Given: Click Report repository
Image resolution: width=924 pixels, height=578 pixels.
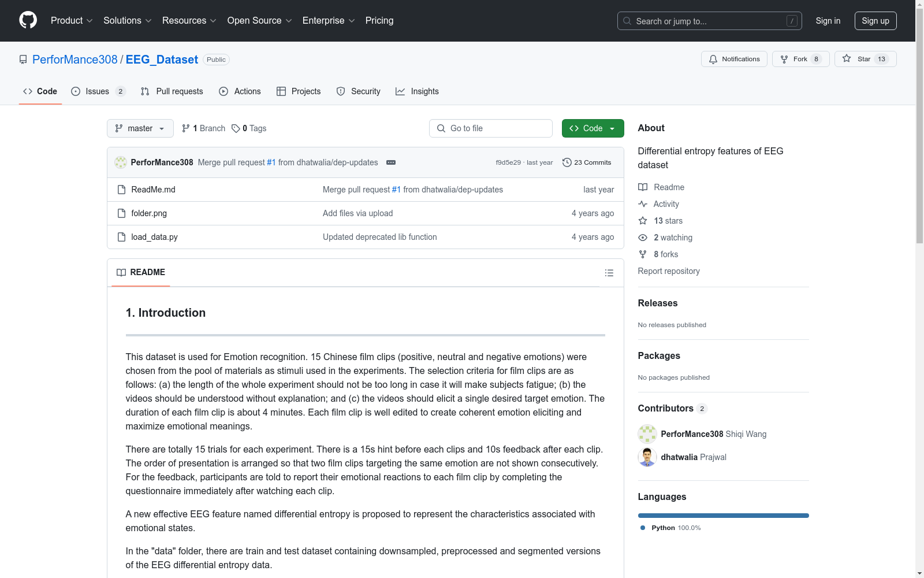Looking at the screenshot, I should tap(669, 271).
